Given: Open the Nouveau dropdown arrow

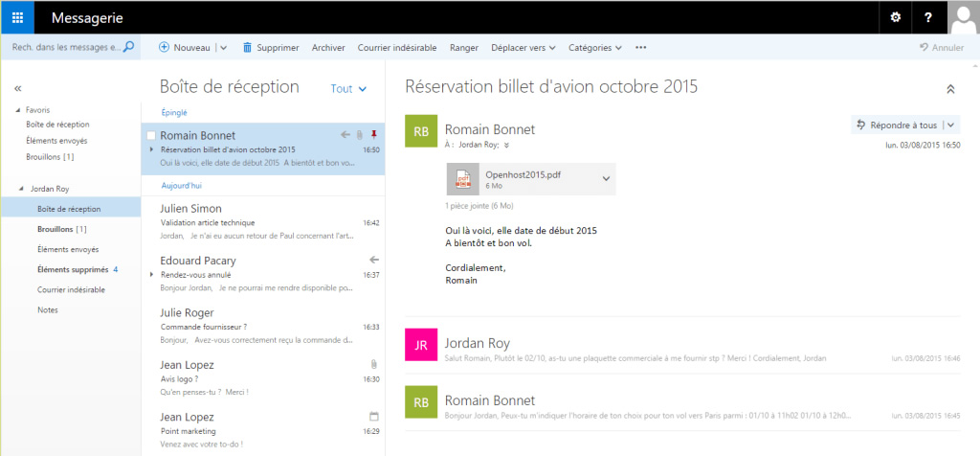Looking at the screenshot, I should tap(224, 48).
